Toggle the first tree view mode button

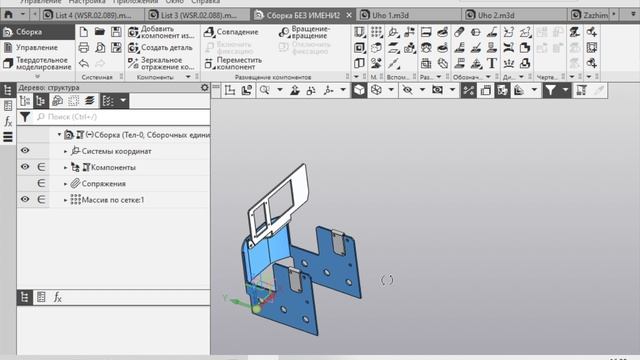click(25, 101)
